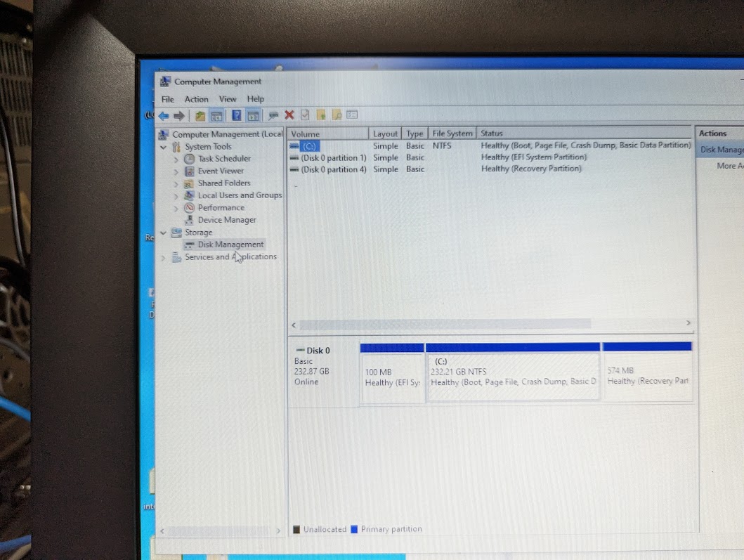The width and height of the screenshot is (744, 560).
Task: Collapse the System Tools tree node
Action: coord(163,146)
